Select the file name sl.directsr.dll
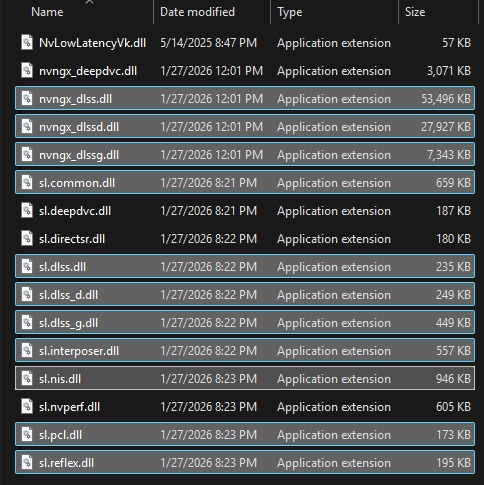Image resolution: width=484 pixels, height=485 pixels. (x=72, y=239)
